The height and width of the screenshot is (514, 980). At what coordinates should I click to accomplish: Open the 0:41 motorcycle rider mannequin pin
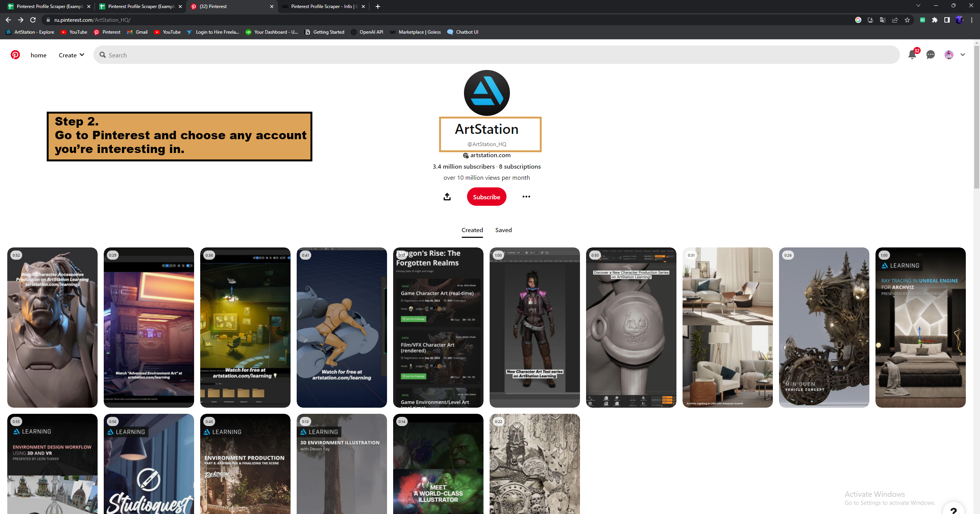point(342,327)
